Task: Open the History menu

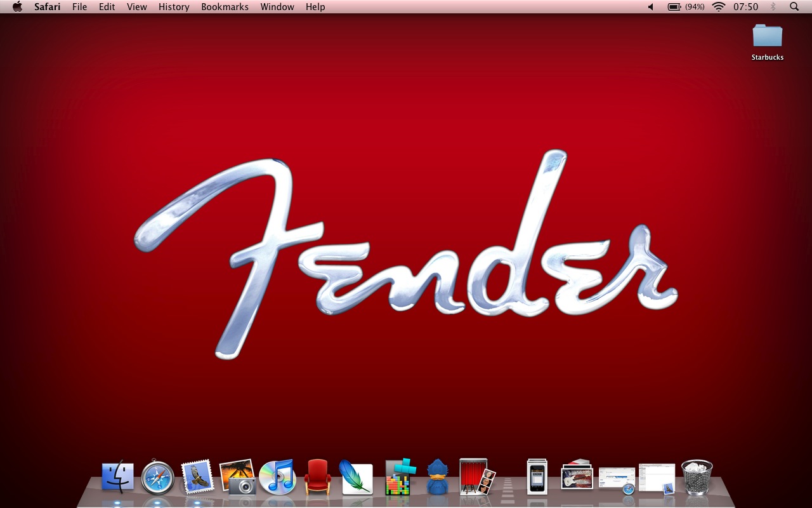Action: coord(174,7)
